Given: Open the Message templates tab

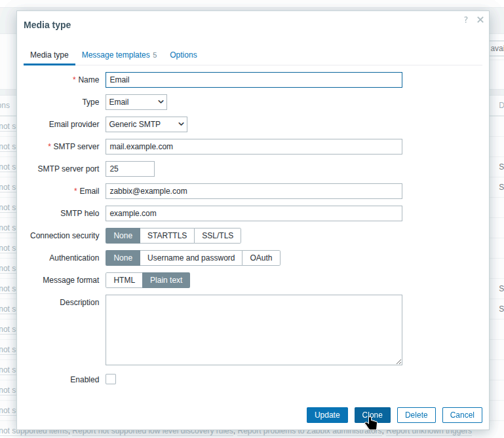Looking at the screenshot, I should pos(119,55).
